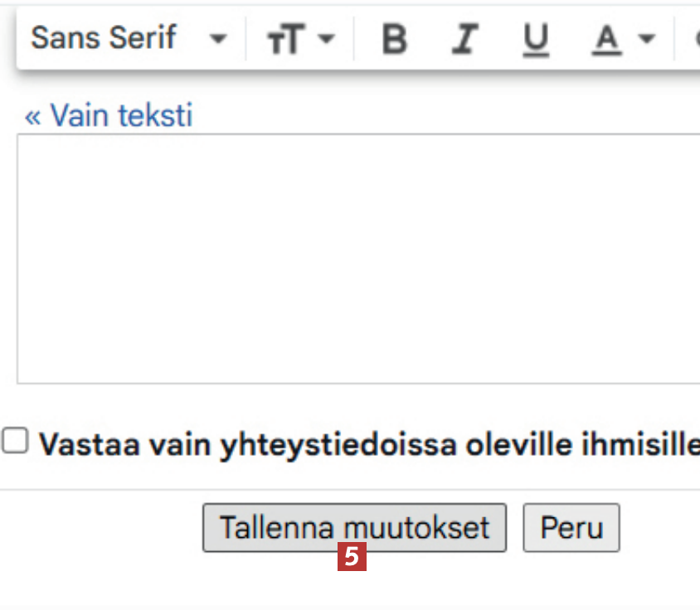Apply italic formatting with the I icon
This screenshot has height=610, width=700.
click(x=467, y=38)
